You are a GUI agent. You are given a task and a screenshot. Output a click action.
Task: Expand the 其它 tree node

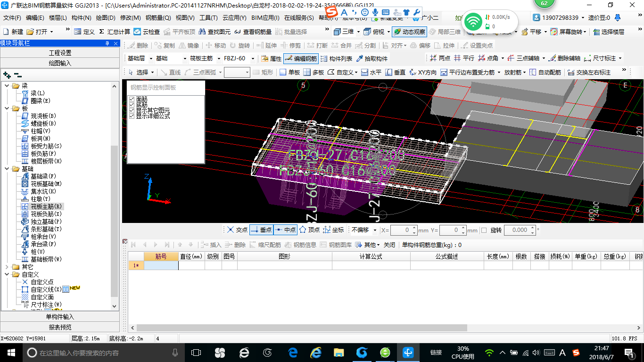click(7, 267)
